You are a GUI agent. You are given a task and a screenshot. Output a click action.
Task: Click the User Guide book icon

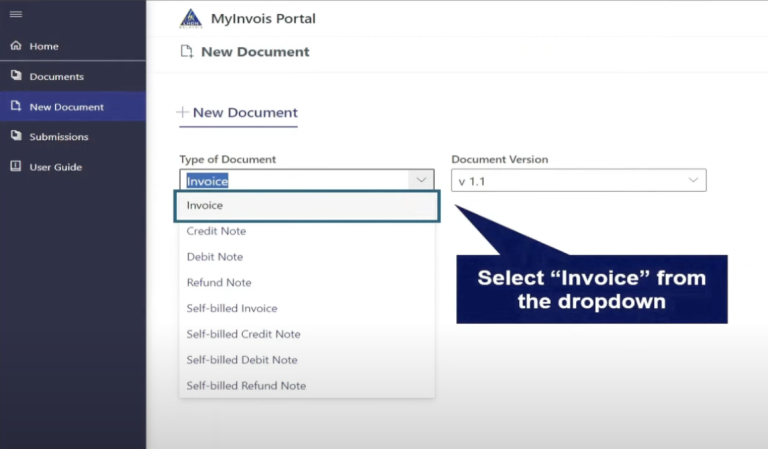(16, 166)
